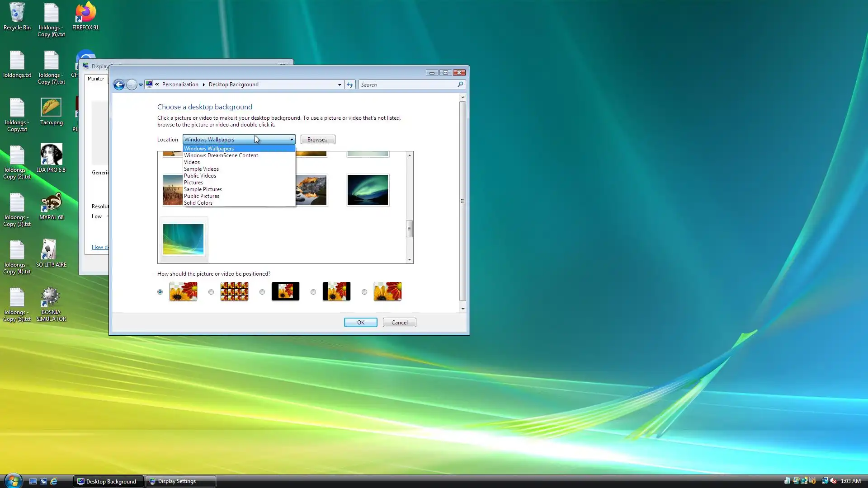Collapse the Location combo box arrow
The width and height of the screenshot is (868, 488).
(292, 140)
